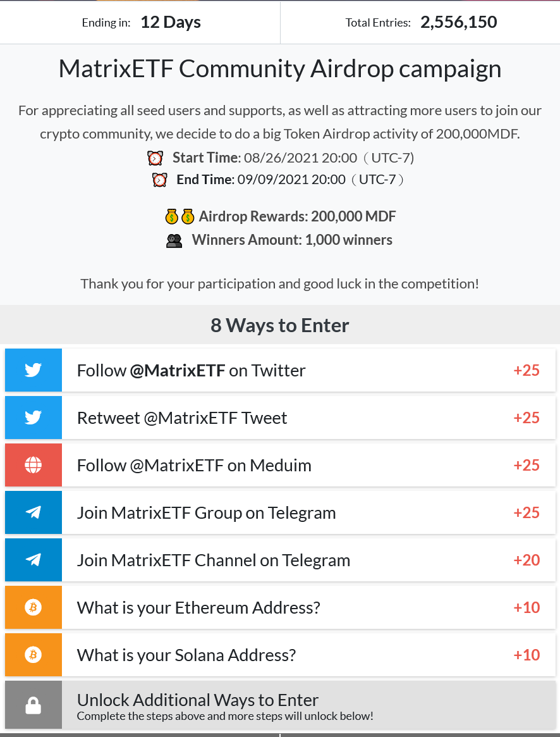Click the +20 points on Telegram Channel
The height and width of the screenshot is (737, 560).
pos(527,560)
